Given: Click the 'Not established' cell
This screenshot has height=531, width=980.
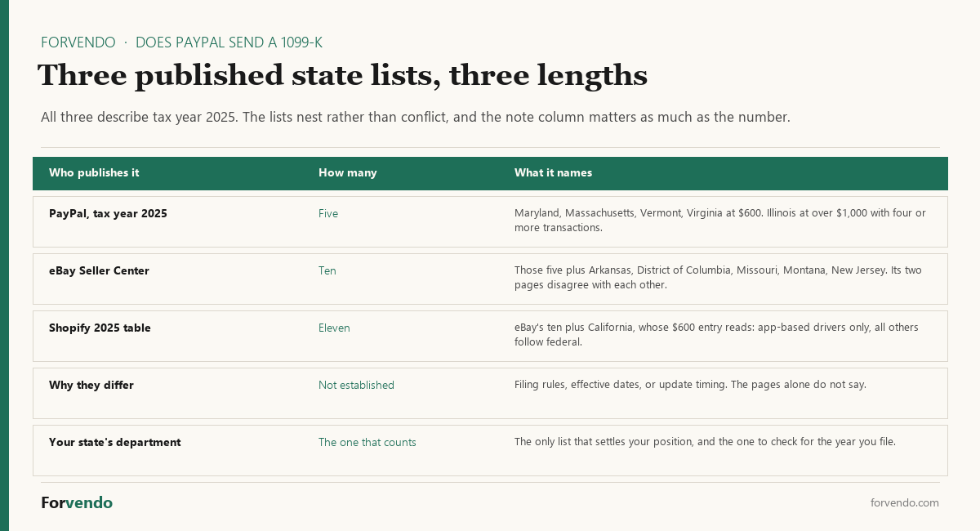Looking at the screenshot, I should click(356, 386).
